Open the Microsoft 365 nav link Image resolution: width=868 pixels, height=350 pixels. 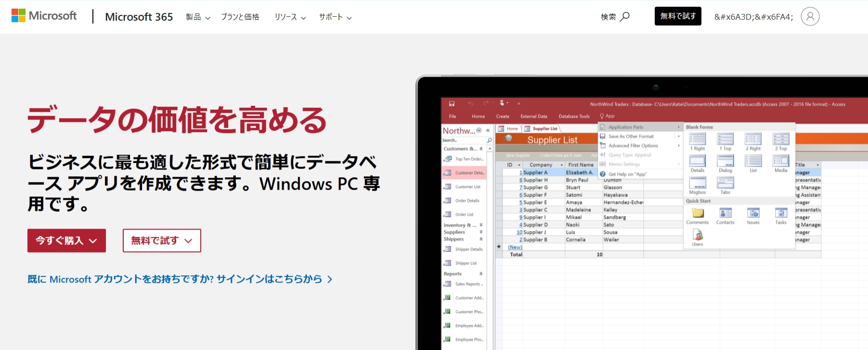139,17
